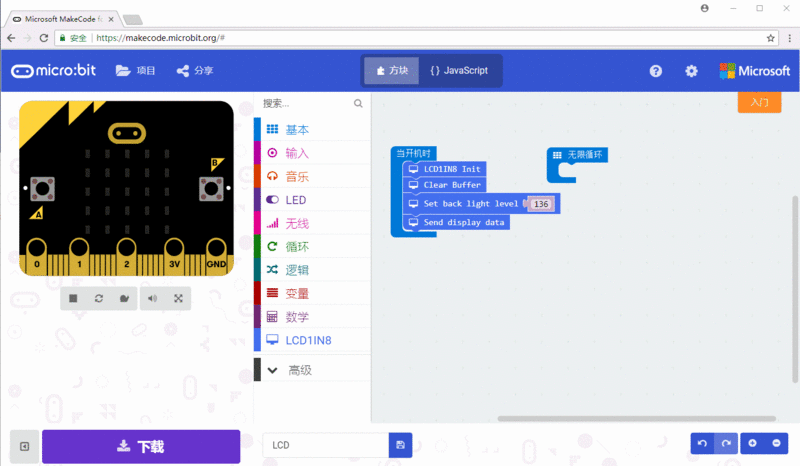Mute the simulator audio
800x466 pixels.
[152, 299]
